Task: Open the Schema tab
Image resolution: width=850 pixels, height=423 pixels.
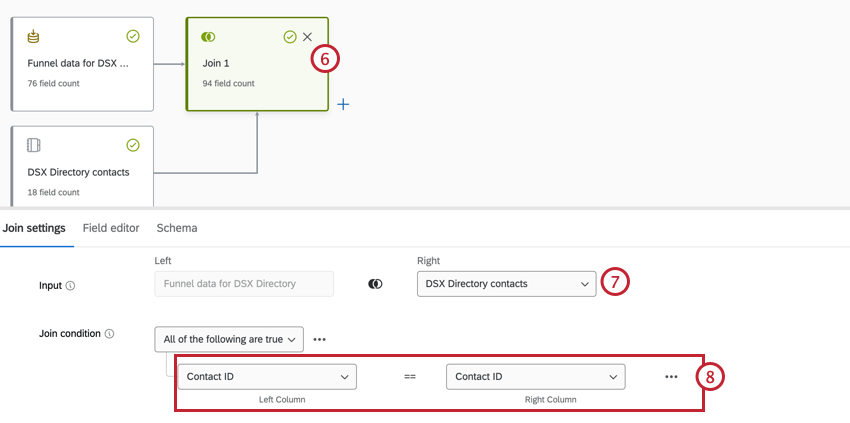Action: [177, 228]
